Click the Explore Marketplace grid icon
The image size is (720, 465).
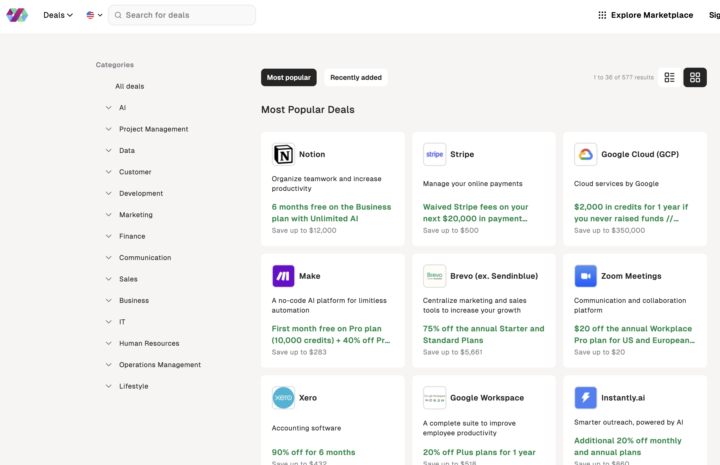[x=602, y=15]
